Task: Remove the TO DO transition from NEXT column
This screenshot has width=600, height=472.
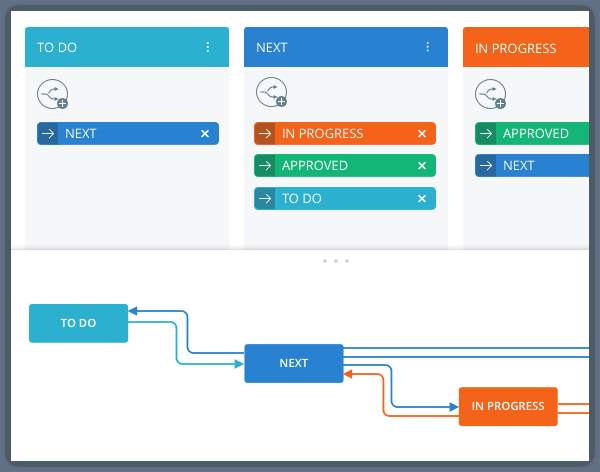Action: [x=422, y=198]
